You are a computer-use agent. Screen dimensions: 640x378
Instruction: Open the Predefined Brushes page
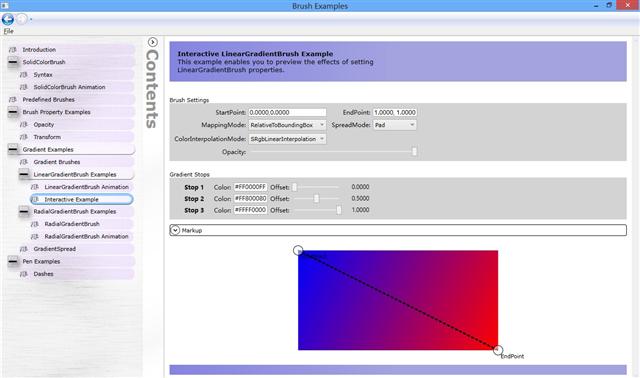(x=49, y=100)
